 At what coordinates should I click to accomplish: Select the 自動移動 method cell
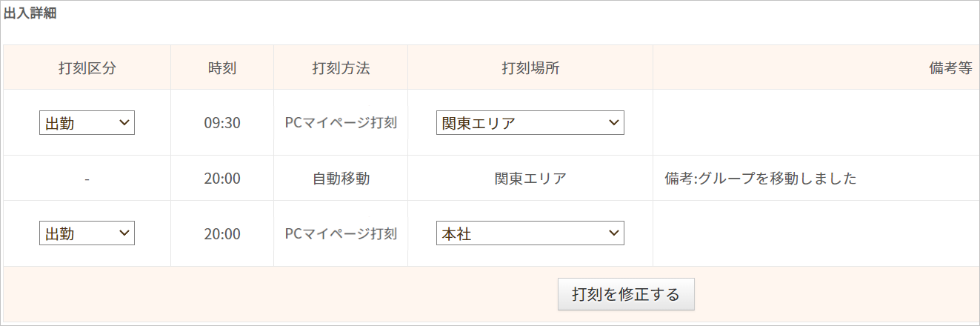(341, 179)
